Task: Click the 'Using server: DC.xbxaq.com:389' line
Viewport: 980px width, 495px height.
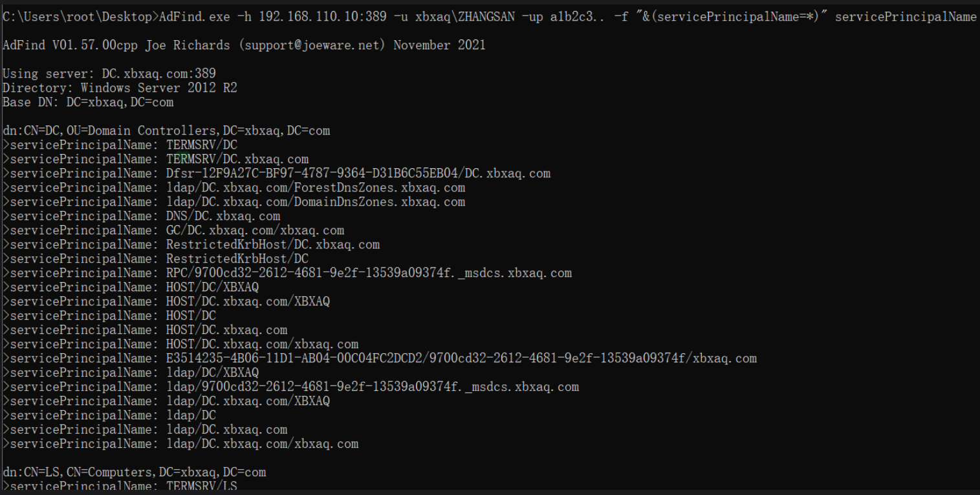Action: pos(109,74)
